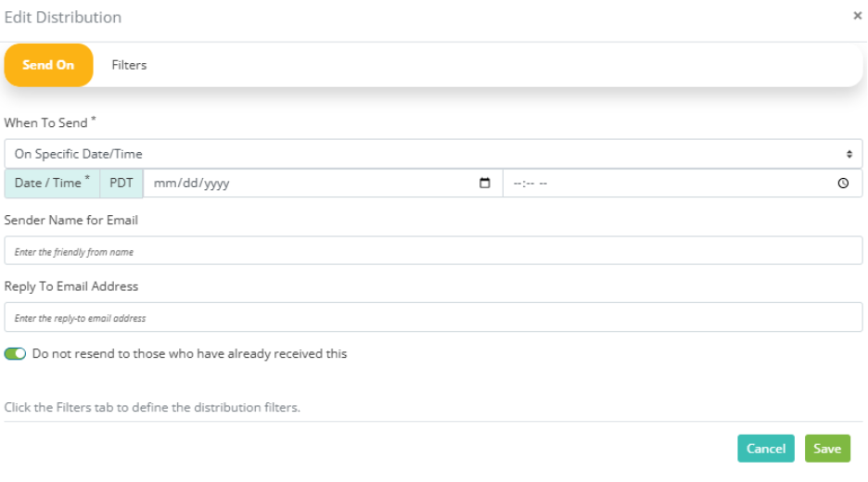
Task: Click the When To Send label
Action: [50, 122]
